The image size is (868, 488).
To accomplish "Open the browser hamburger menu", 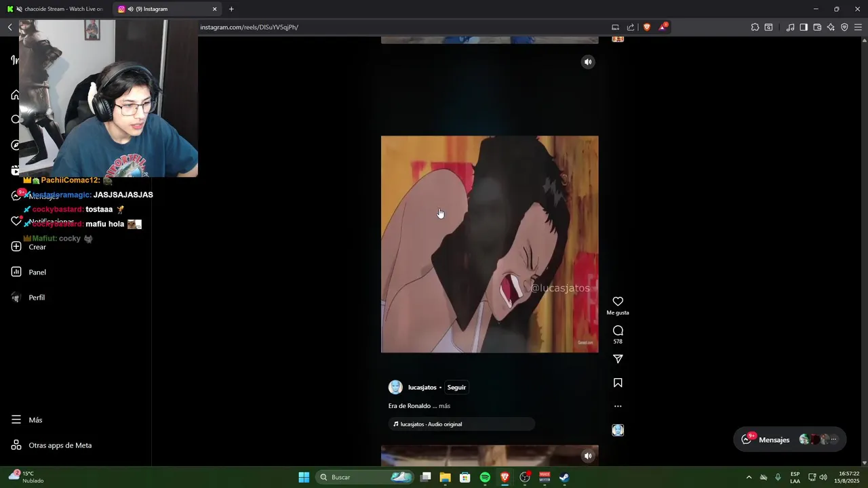I will click(x=858, y=27).
